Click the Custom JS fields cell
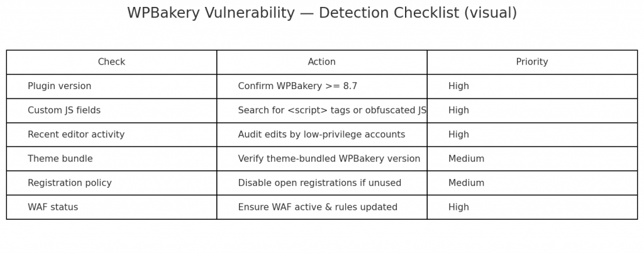644x253 pixels. [64, 110]
